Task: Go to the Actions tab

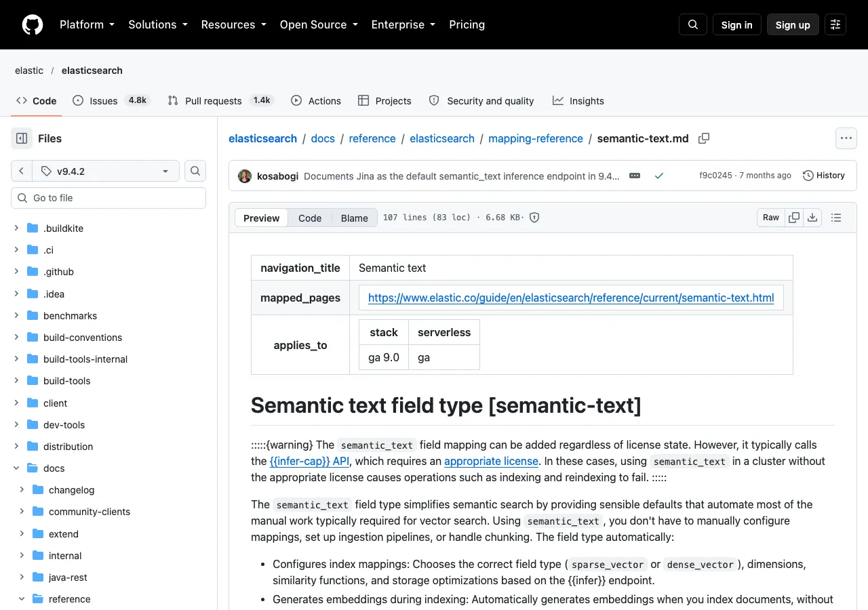Action: pyautogui.click(x=316, y=100)
